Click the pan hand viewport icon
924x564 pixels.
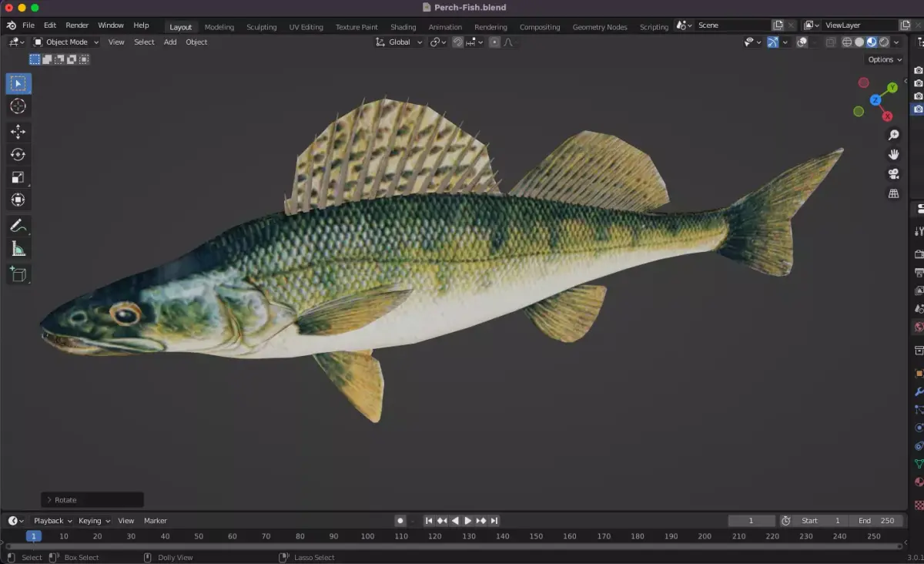[894, 154]
